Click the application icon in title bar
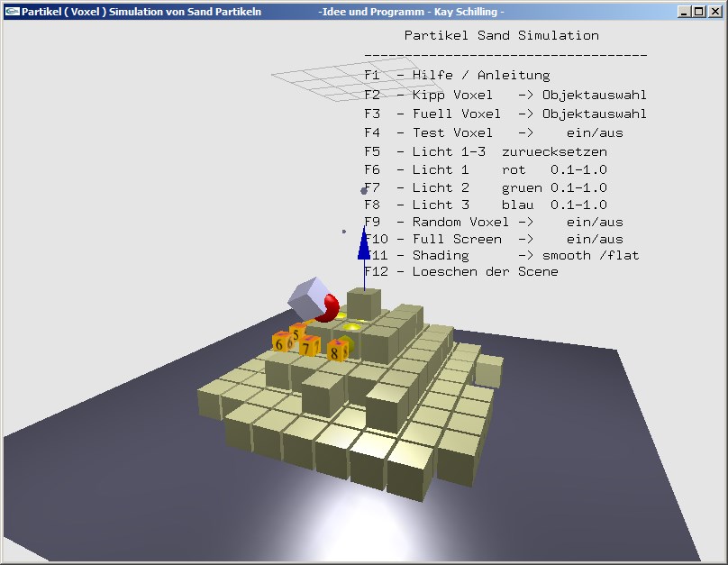This screenshot has height=565, width=728. pos(12,12)
